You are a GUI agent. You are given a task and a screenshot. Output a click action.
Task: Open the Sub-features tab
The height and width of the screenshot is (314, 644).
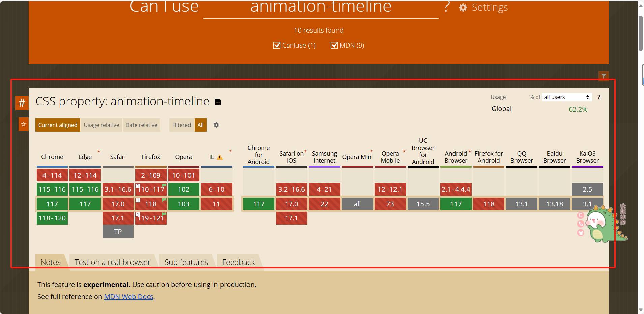[186, 262]
